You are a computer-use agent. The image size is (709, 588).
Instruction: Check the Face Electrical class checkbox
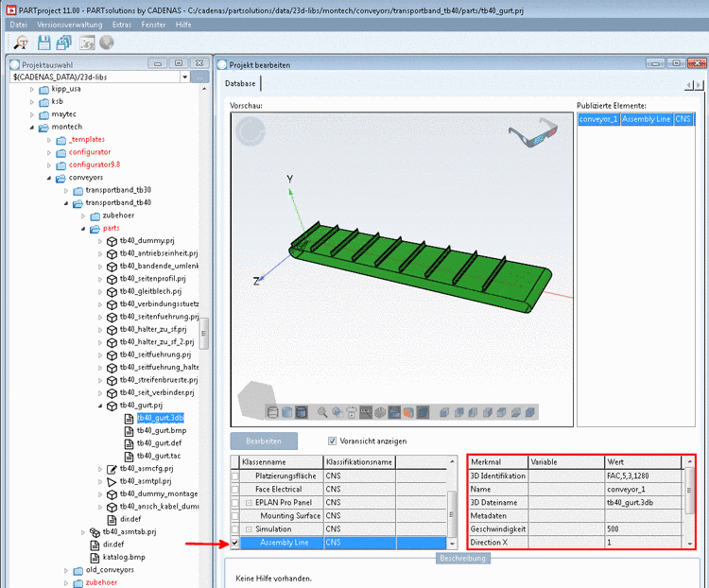[234, 489]
